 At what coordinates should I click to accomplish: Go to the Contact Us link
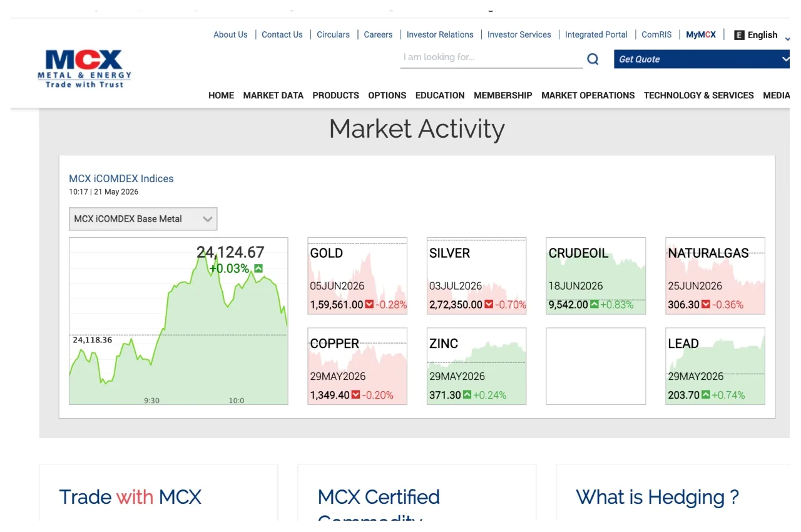282,34
